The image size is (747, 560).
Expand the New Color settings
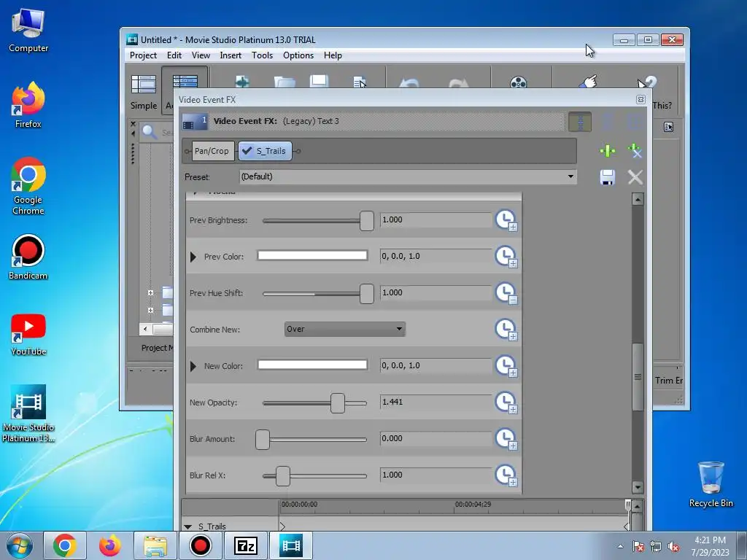pos(193,366)
